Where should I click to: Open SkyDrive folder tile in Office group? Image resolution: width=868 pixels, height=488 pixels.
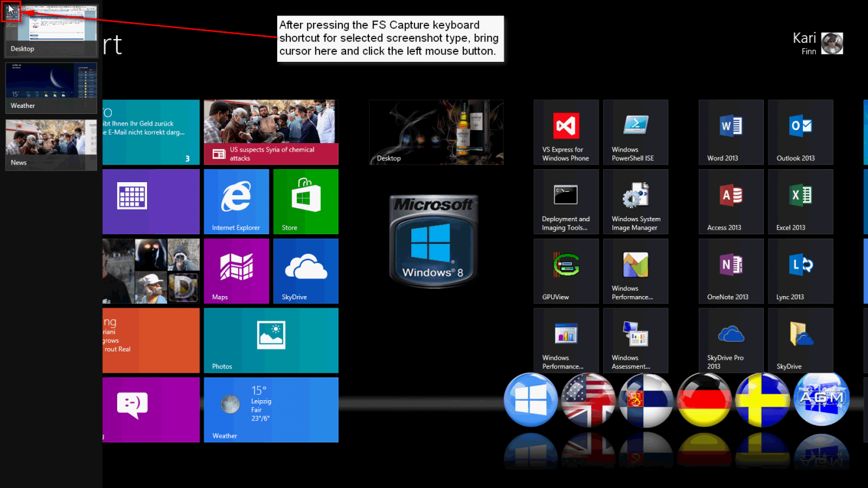click(800, 340)
